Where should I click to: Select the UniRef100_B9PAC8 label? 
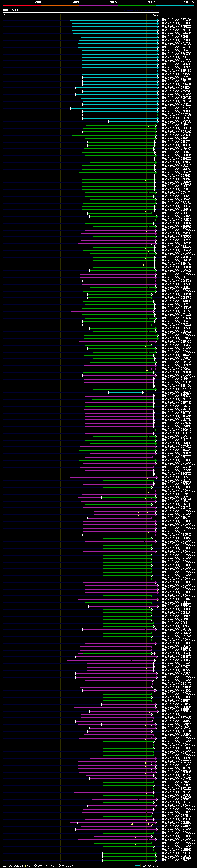176,393
